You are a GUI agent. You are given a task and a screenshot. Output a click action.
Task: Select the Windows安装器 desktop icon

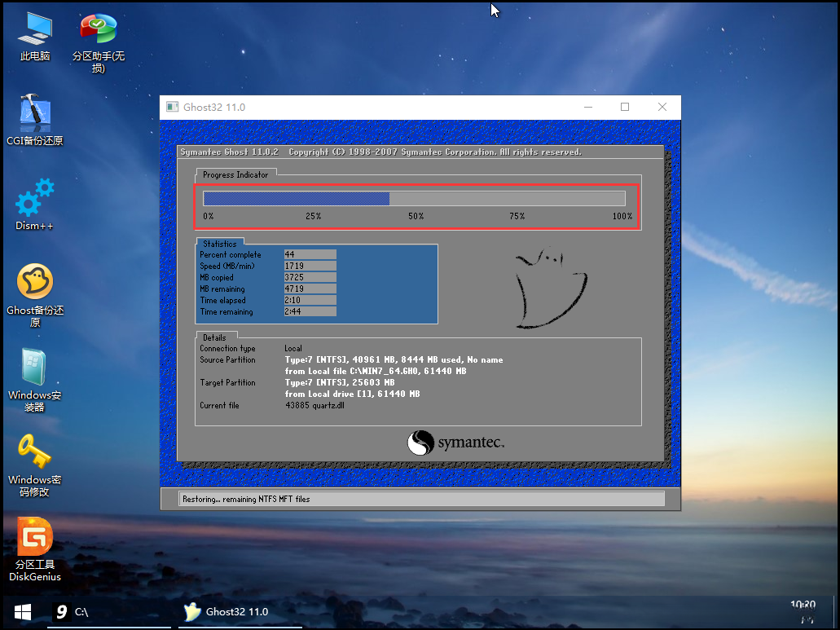[x=35, y=380]
